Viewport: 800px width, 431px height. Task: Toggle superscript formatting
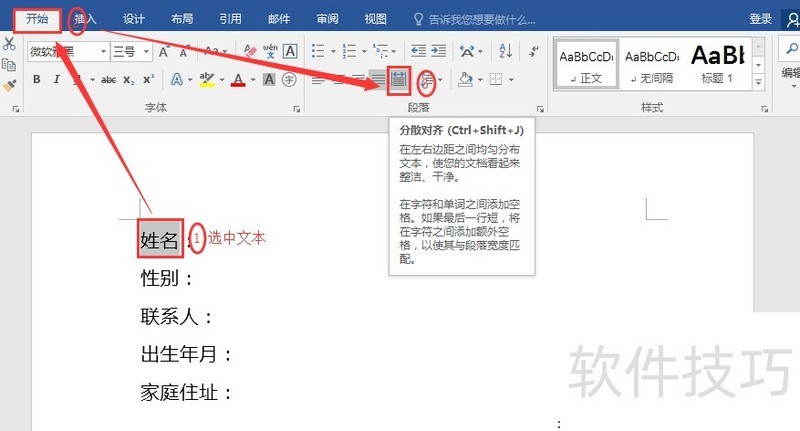148,80
